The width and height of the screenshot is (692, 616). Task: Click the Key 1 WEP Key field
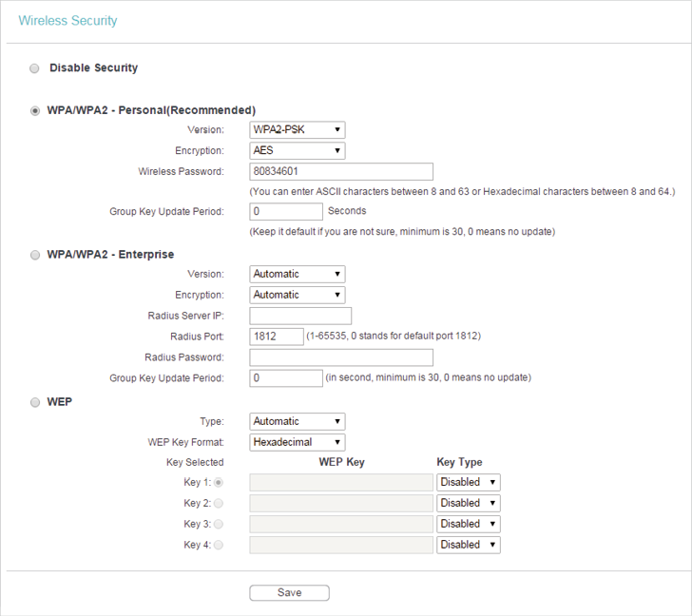click(x=341, y=483)
